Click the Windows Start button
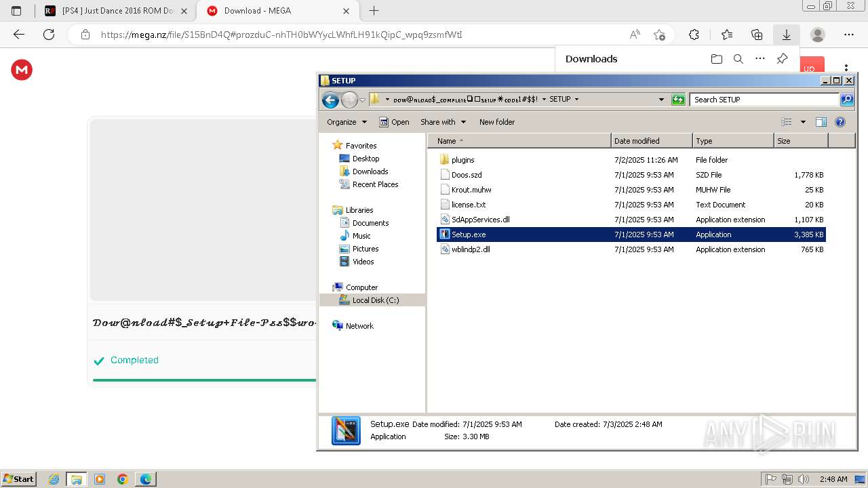The image size is (868, 488). [x=18, y=479]
